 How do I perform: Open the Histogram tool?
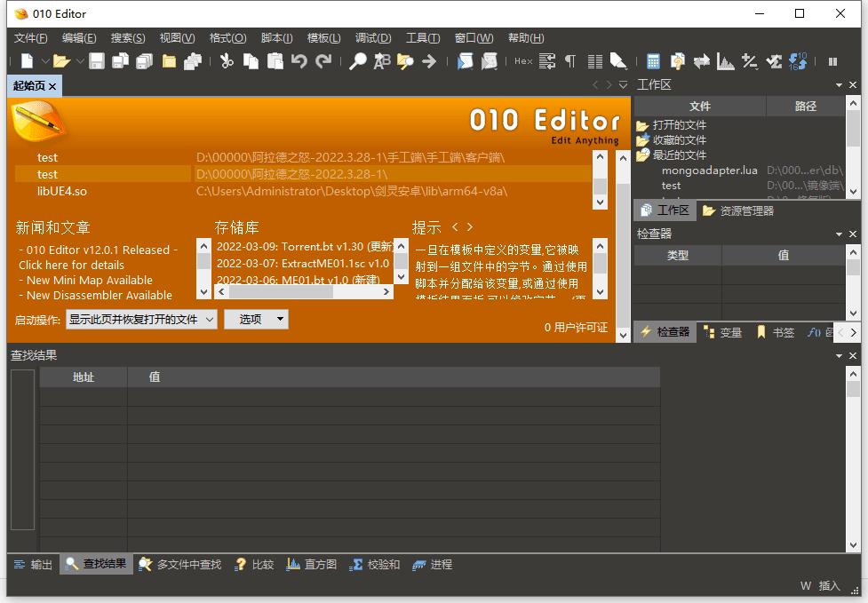click(x=724, y=61)
